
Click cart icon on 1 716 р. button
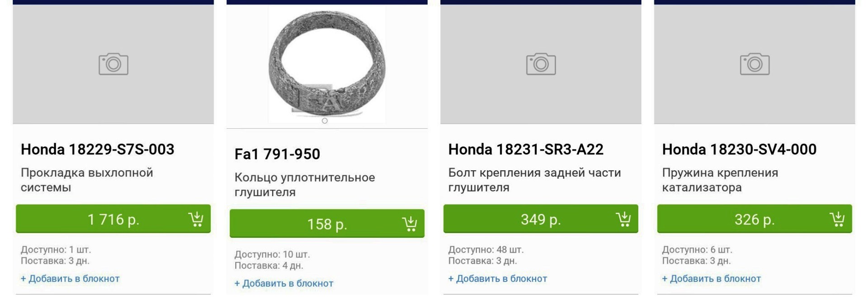(196, 219)
